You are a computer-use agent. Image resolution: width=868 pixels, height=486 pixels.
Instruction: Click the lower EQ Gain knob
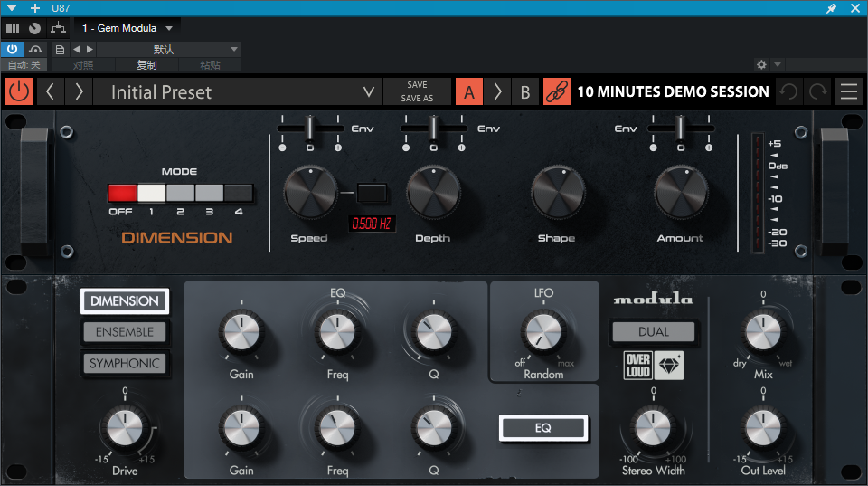tap(241, 428)
